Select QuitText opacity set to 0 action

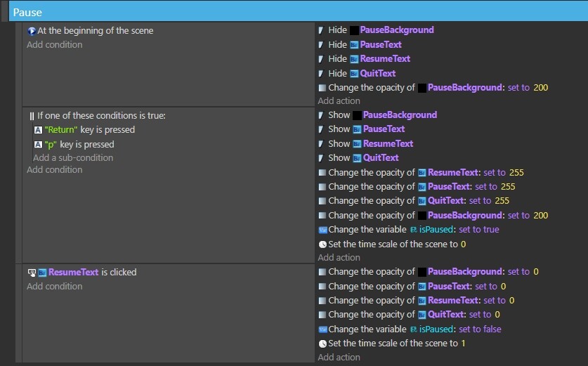pos(409,315)
